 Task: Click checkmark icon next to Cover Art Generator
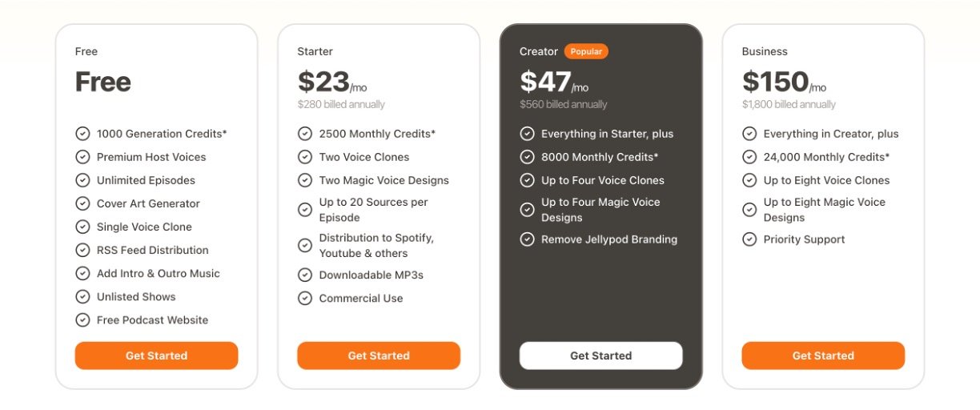click(82, 203)
